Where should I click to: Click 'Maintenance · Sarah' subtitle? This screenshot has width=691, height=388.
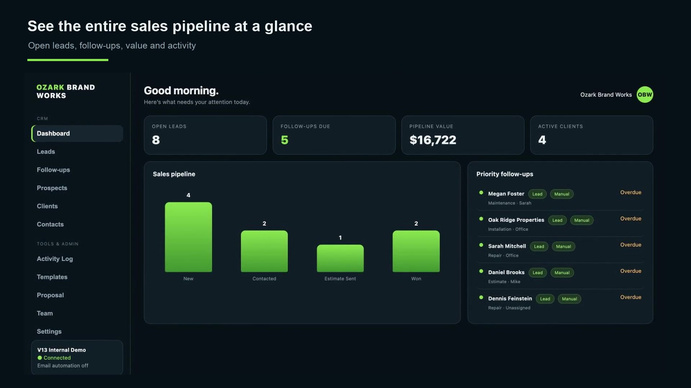(509, 203)
